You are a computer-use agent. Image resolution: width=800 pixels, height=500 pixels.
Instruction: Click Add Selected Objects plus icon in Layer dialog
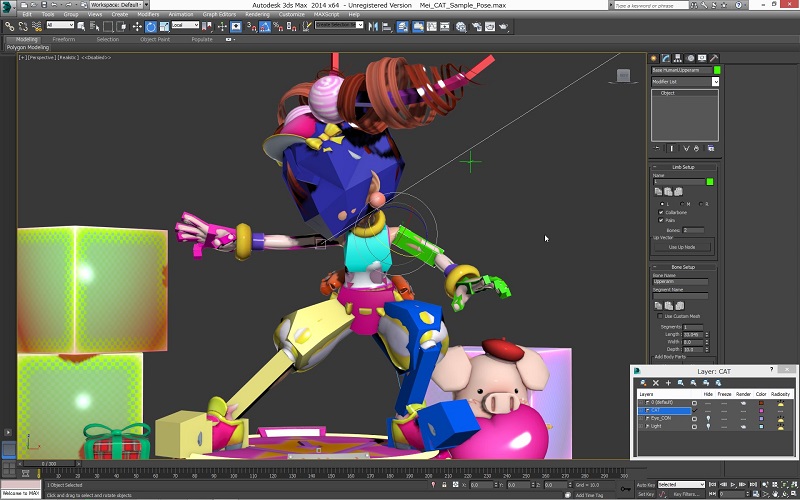tap(668, 383)
